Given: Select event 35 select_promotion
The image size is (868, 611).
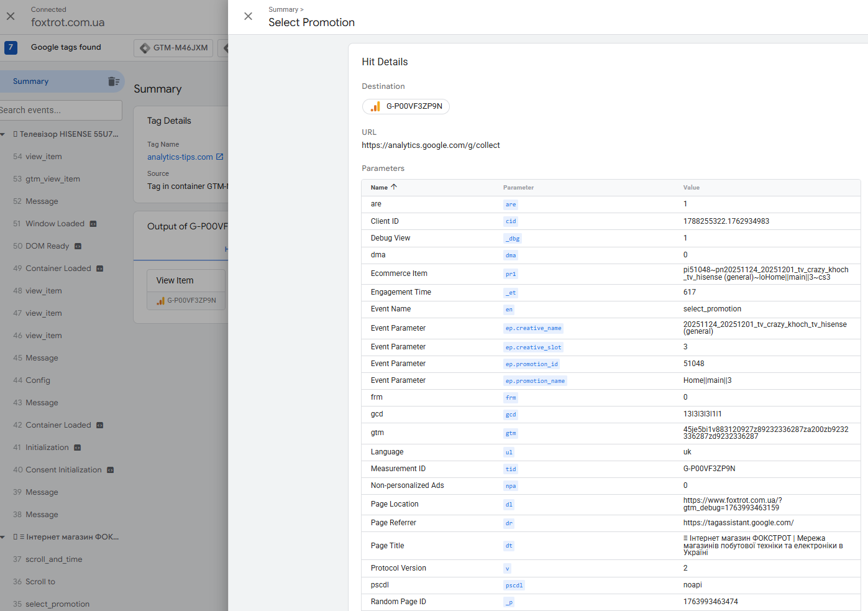Looking at the screenshot, I should [x=57, y=604].
